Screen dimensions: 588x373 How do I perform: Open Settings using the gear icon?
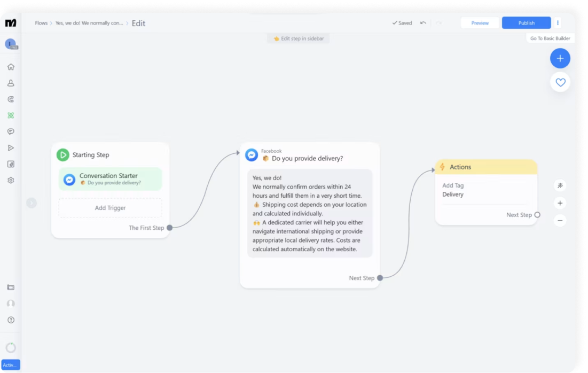pyautogui.click(x=11, y=180)
